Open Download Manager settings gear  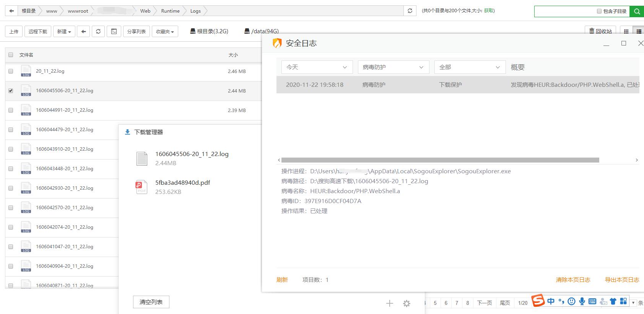[407, 303]
